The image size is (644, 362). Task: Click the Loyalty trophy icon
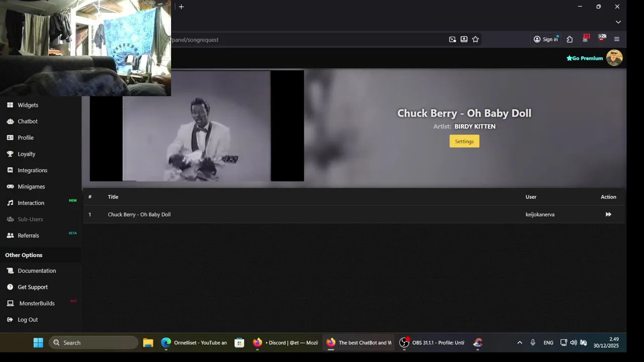[10, 154]
